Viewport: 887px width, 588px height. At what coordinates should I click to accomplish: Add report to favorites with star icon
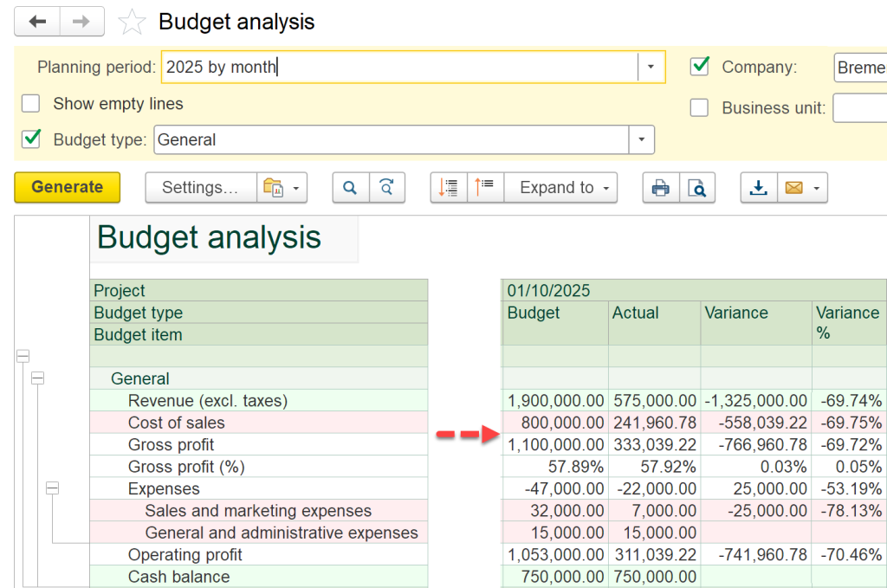coord(132,22)
